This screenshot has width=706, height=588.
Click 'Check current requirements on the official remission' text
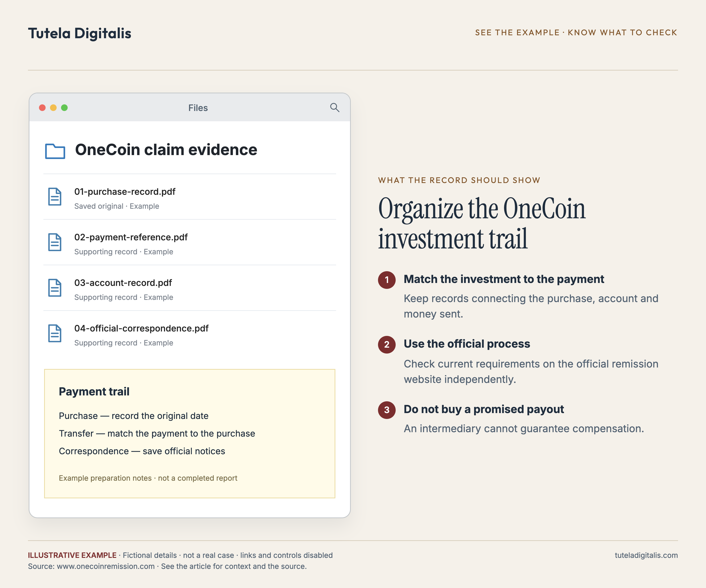tap(531, 372)
